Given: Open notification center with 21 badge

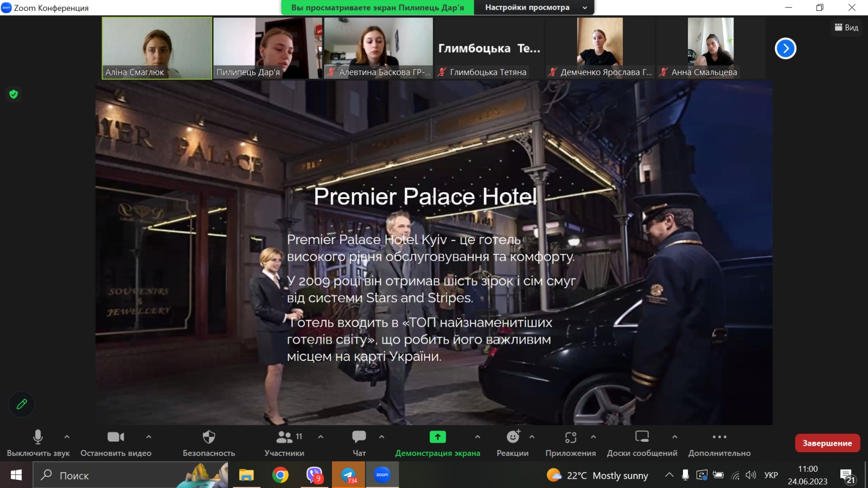Looking at the screenshot, I should click(848, 476).
